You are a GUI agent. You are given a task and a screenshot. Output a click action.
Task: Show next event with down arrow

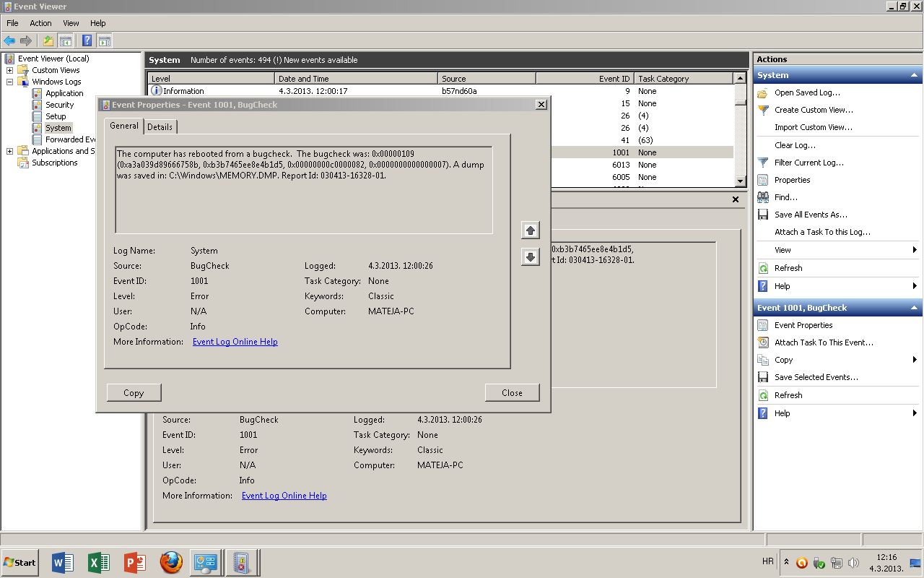(x=531, y=257)
